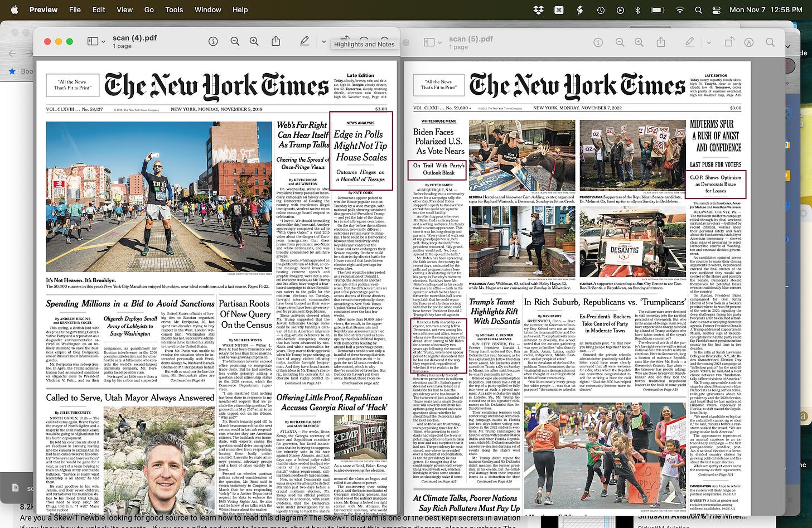
Task: Click "G.O.P. Shows Optimism as Democrats Brace" subheading
Action: tap(716, 184)
